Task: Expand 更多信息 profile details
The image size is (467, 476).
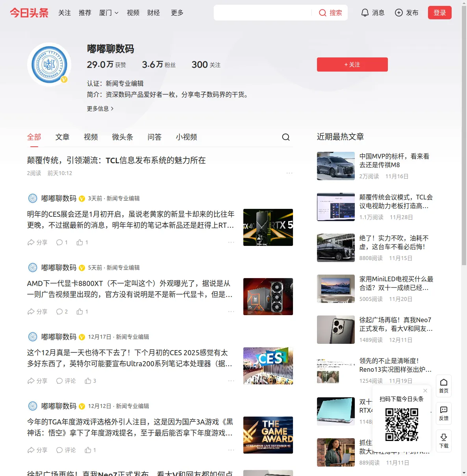Action: tap(100, 109)
